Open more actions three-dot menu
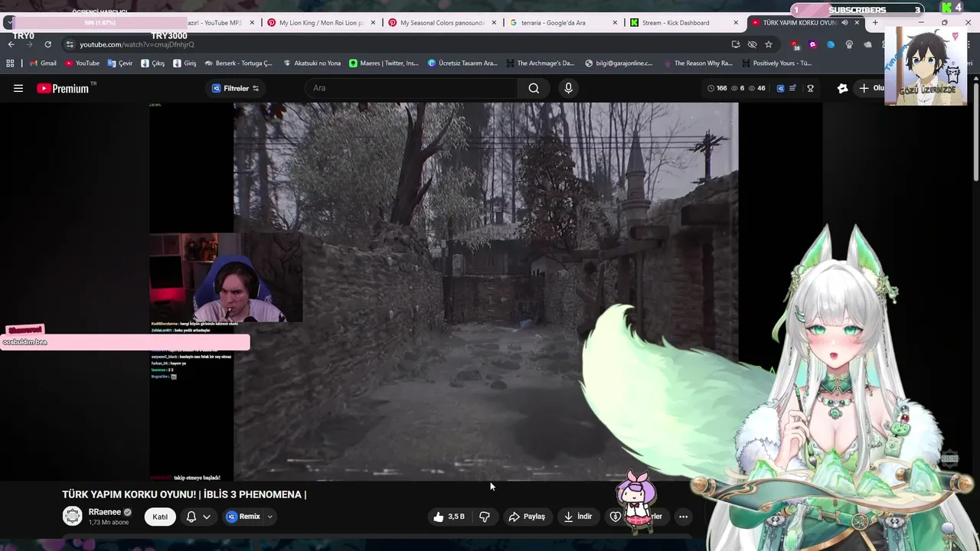 coord(683,517)
